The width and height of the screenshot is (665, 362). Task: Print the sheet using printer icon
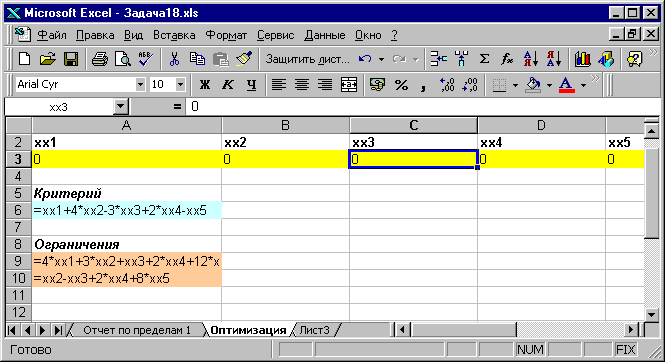[100, 59]
